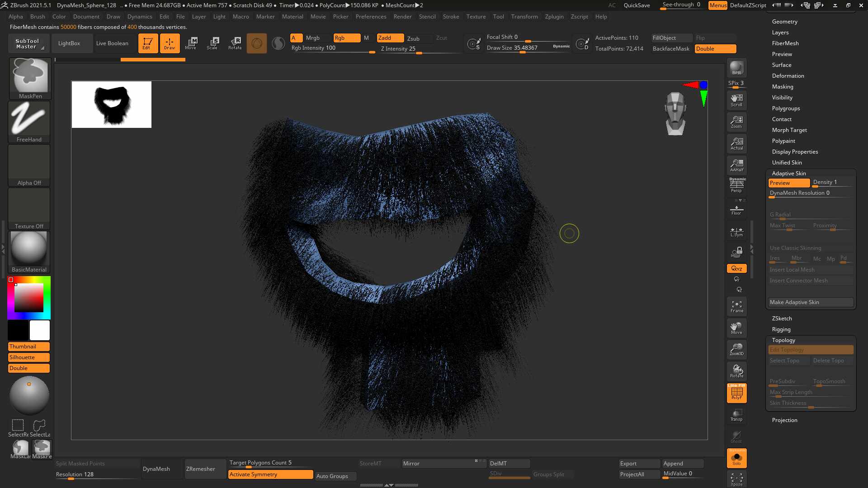Image resolution: width=868 pixels, height=488 pixels.
Task: Select the Edit mode icon
Action: click(148, 43)
